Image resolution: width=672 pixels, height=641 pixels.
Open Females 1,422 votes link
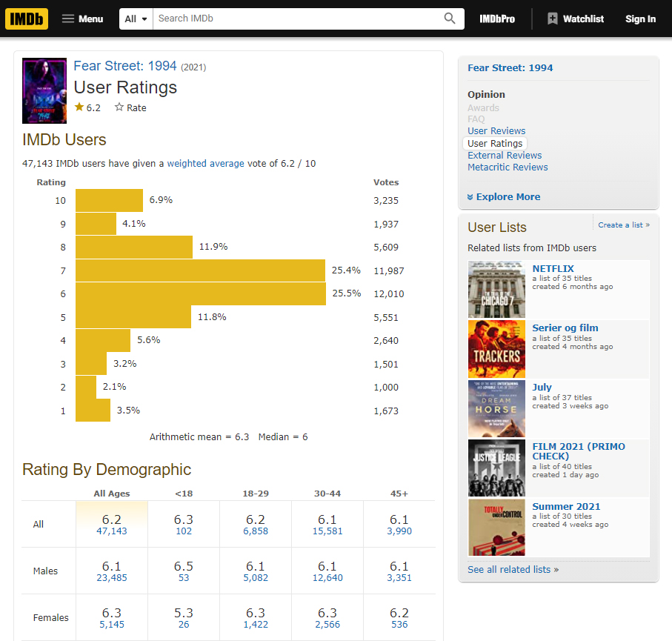(256, 625)
